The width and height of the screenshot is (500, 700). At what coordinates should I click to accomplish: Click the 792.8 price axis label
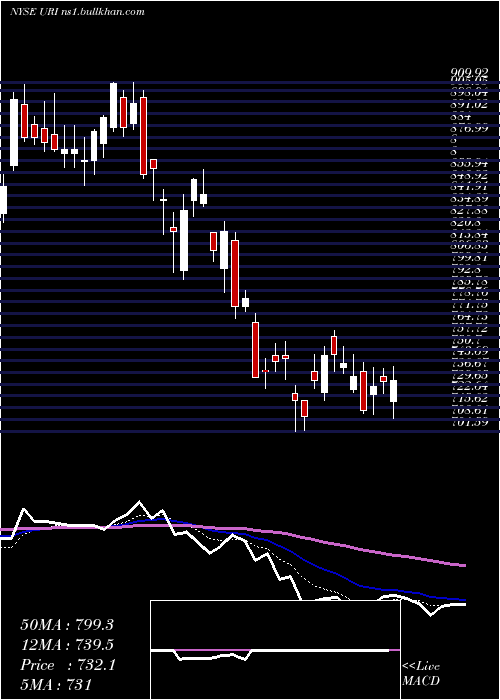coord(466,270)
